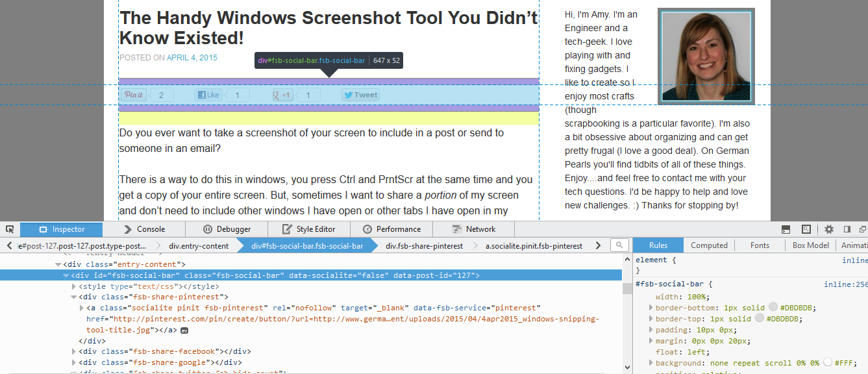Show event listeners via ev badge
The width and height of the screenshot is (868, 374).
pyautogui.click(x=184, y=330)
